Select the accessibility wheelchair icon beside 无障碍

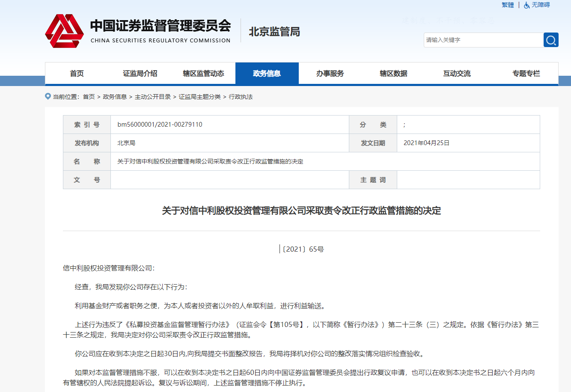point(526,5)
